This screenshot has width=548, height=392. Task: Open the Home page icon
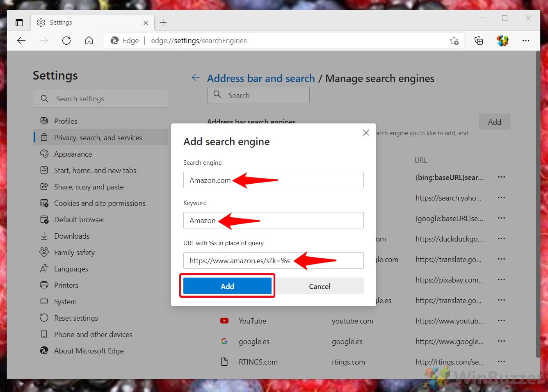point(89,41)
